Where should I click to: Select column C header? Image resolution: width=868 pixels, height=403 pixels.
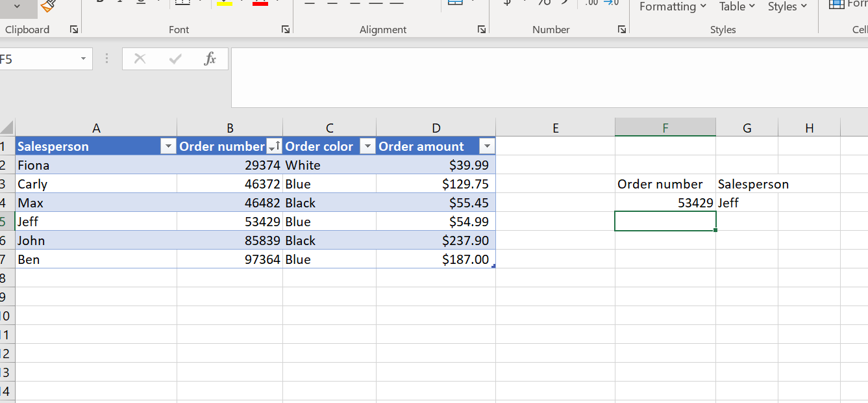[x=330, y=128]
